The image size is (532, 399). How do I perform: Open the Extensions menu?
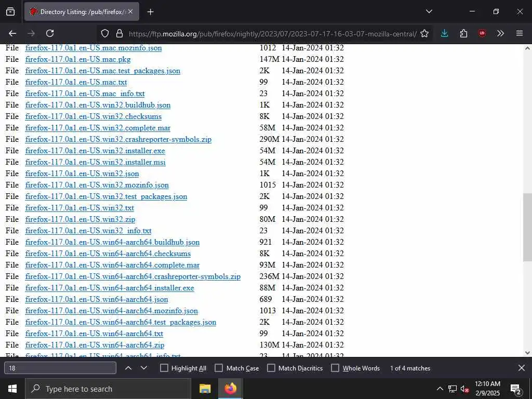(x=463, y=33)
